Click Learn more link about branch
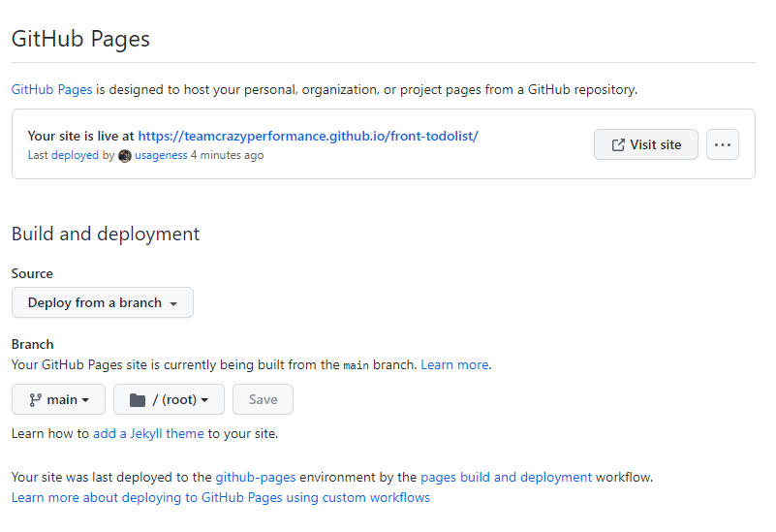 click(454, 364)
